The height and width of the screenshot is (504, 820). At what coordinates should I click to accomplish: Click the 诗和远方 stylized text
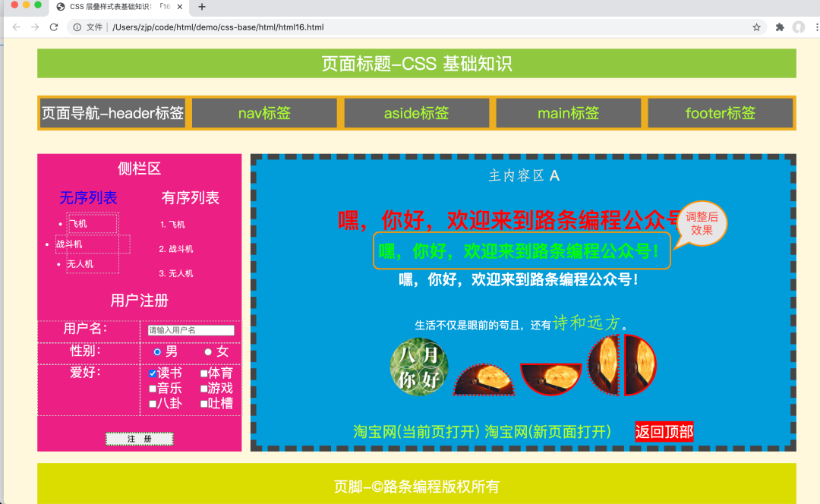[586, 323]
